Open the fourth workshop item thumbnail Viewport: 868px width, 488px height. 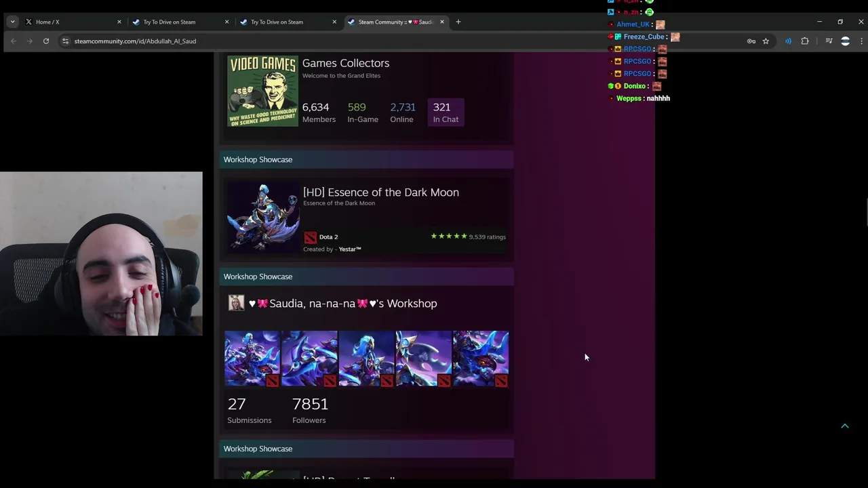(x=423, y=359)
